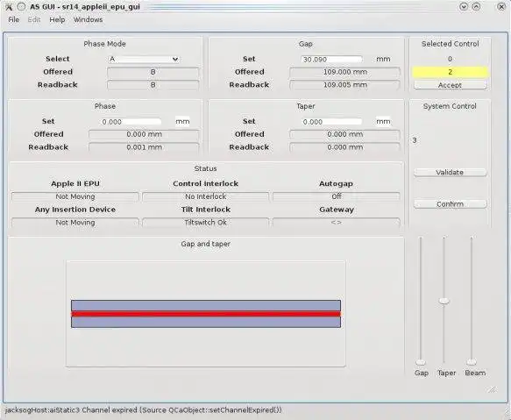Click the Taper Readback 0.000 mm field
Viewport: 511px width, 420px height.
[x=344, y=147]
